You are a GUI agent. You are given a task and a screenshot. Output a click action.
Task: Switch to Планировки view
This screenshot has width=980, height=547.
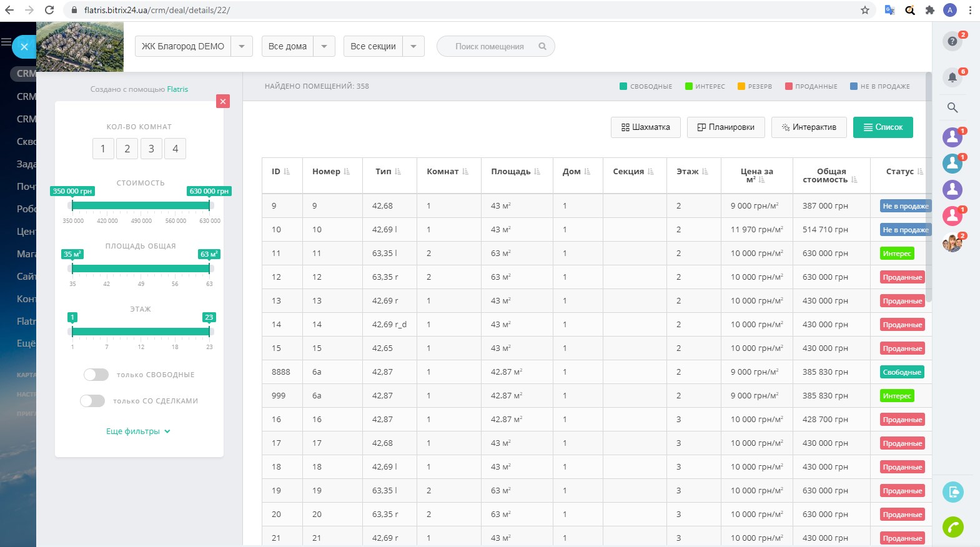point(726,127)
